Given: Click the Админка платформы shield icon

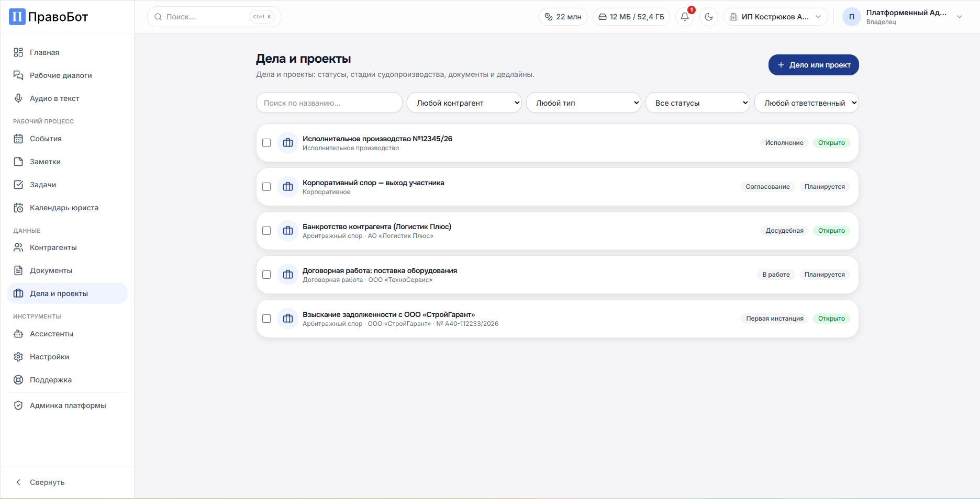Looking at the screenshot, I should pyautogui.click(x=18, y=405).
